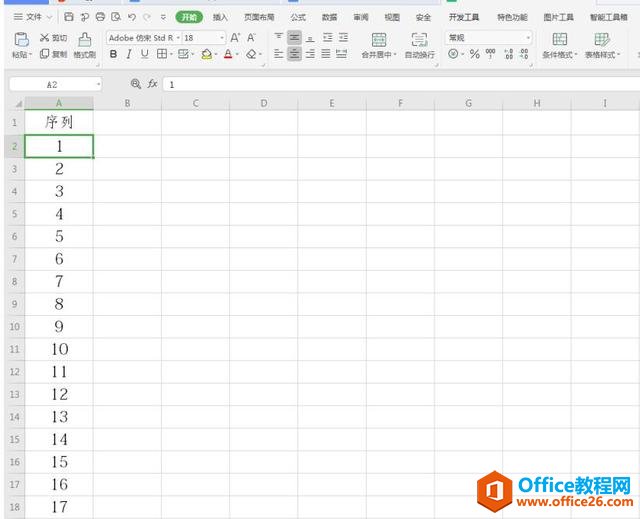The image size is (640, 519).
Task: Switch to 插入 (Insert) tab
Action: click(220, 17)
